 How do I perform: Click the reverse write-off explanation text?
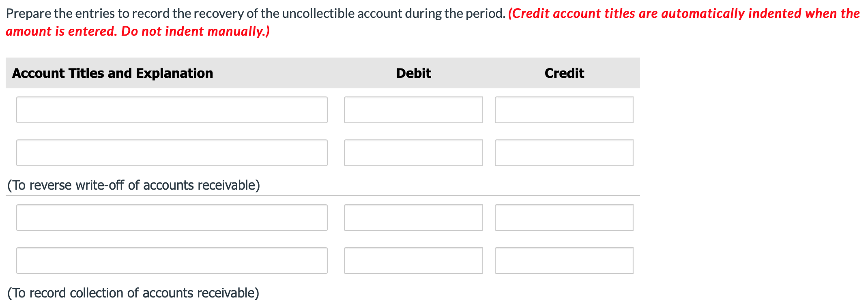[x=134, y=185]
